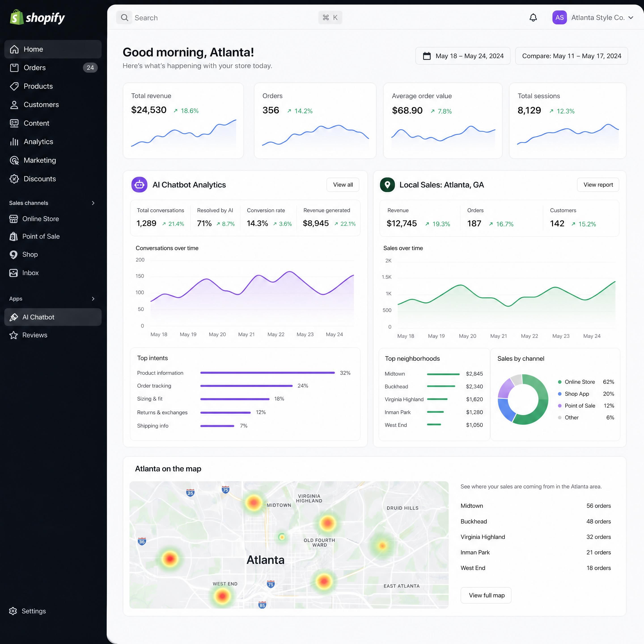This screenshot has width=644, height=644.
Task: Click the Inbox icon in sidebar
Action: pos(13,273)
